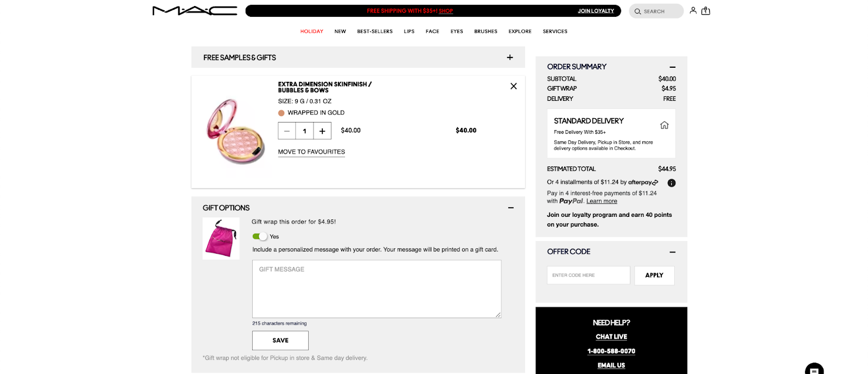Click '215 characters remaining' text

(x=279, y=324)
